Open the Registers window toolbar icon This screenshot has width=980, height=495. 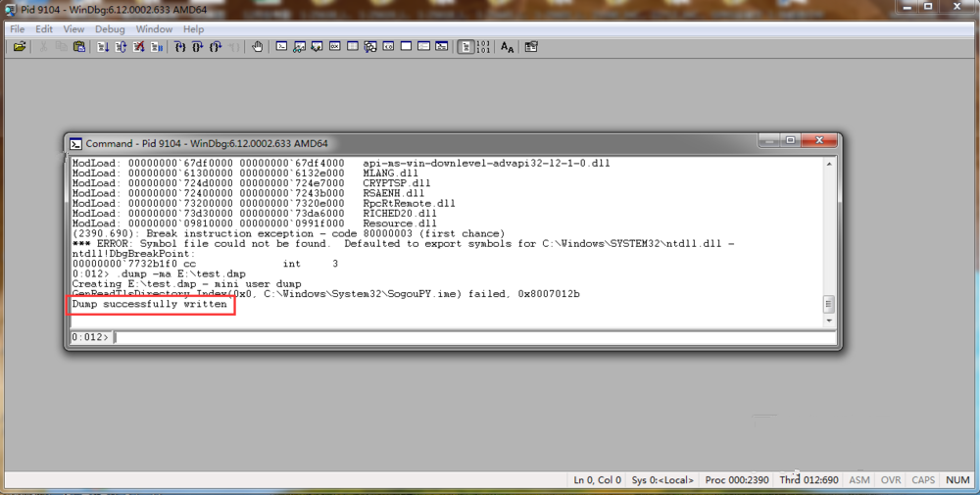[x=335, y=46]
